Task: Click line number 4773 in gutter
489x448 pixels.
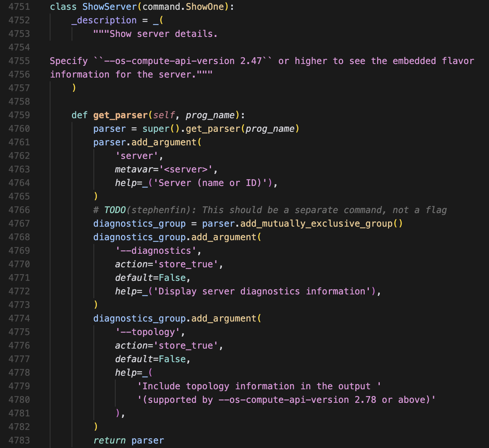Action: tap(19, 305)
